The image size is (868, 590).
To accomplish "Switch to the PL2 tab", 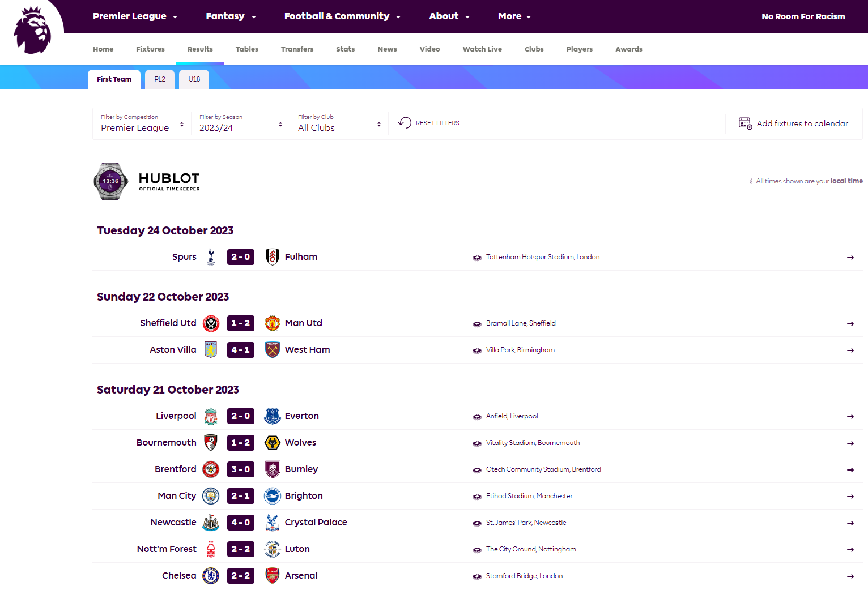I will 160,79.
